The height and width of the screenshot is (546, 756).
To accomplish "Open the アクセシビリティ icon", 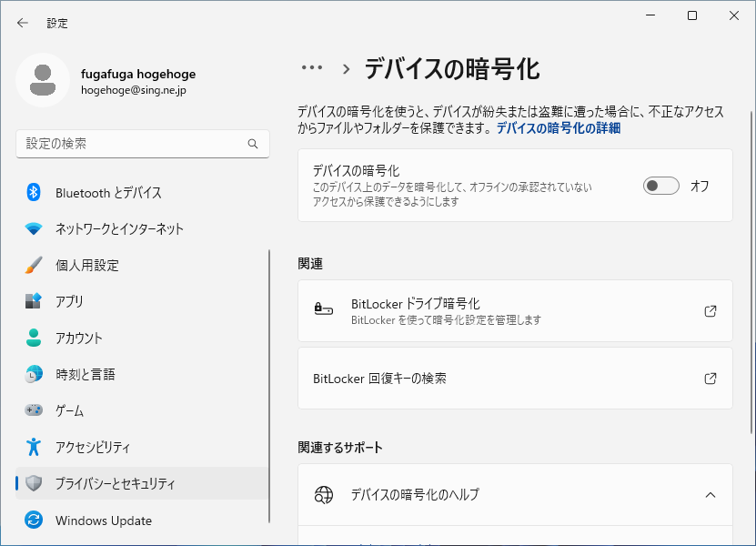I will point(34,447).
